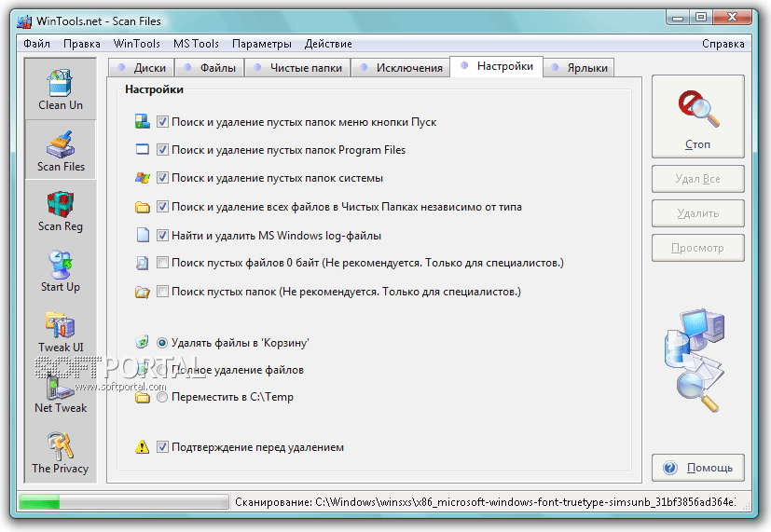The image size is (771, 532).
Task: Select Переместить в C:\Temp radio option
Action: [x=162, y=397]
